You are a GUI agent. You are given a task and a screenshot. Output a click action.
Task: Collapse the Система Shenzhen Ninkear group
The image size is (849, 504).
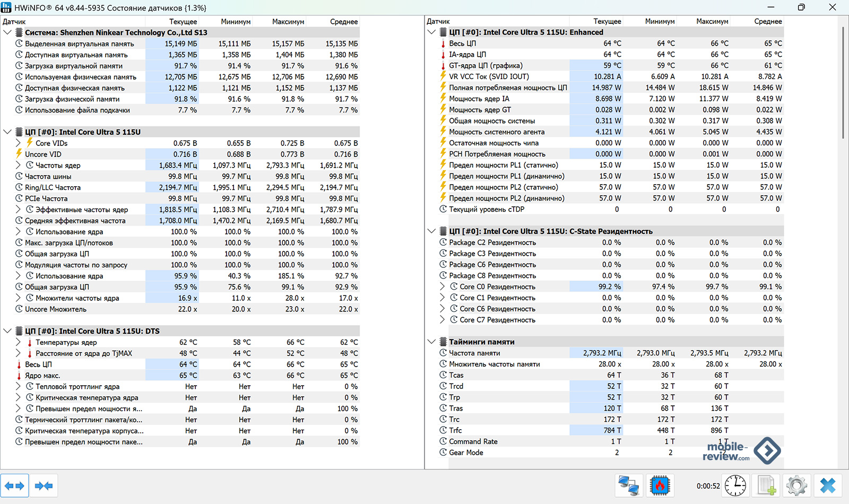point(7,32)
